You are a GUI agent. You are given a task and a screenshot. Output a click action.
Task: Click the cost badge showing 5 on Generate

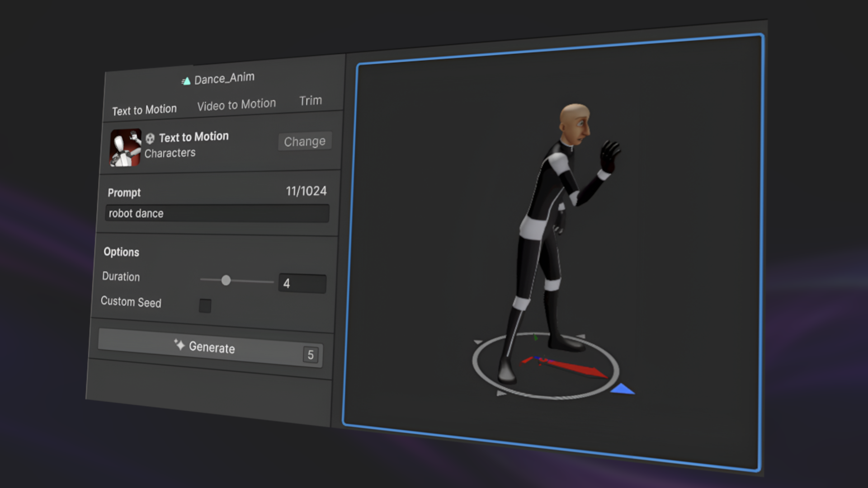point(311,355)
